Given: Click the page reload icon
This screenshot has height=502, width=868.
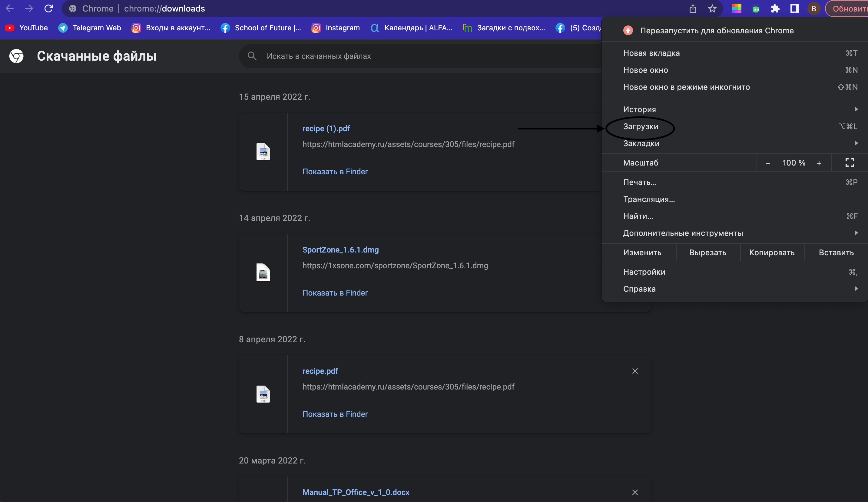Looking at the screenshot, I should 48,8.
